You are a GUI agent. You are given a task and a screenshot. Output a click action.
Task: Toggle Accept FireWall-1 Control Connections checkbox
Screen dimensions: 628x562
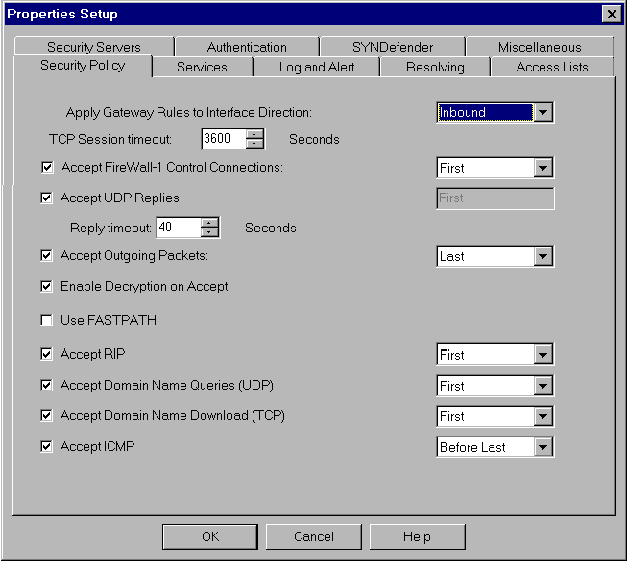pos(46,168)
